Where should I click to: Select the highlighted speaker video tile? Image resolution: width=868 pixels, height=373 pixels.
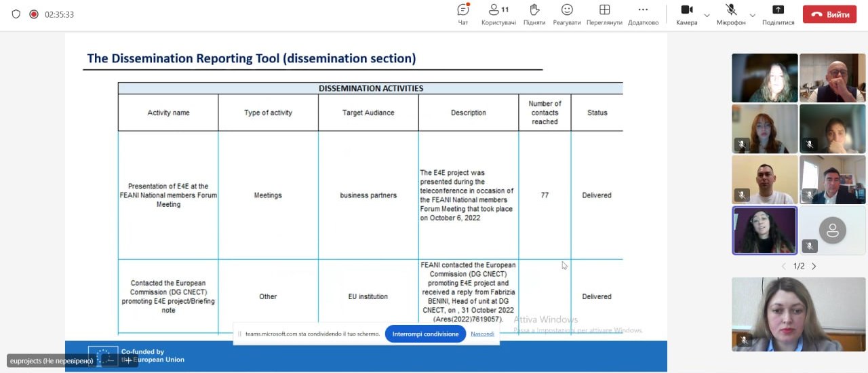765,231
